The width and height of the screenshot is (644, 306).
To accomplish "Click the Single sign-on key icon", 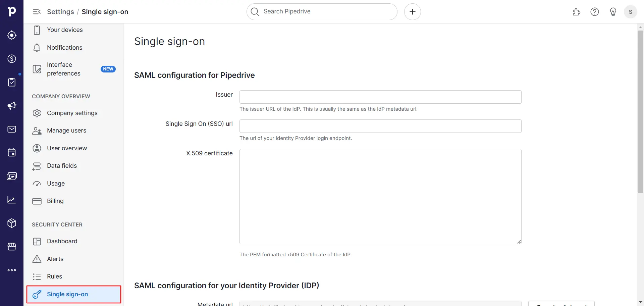I will pos(37,294).
